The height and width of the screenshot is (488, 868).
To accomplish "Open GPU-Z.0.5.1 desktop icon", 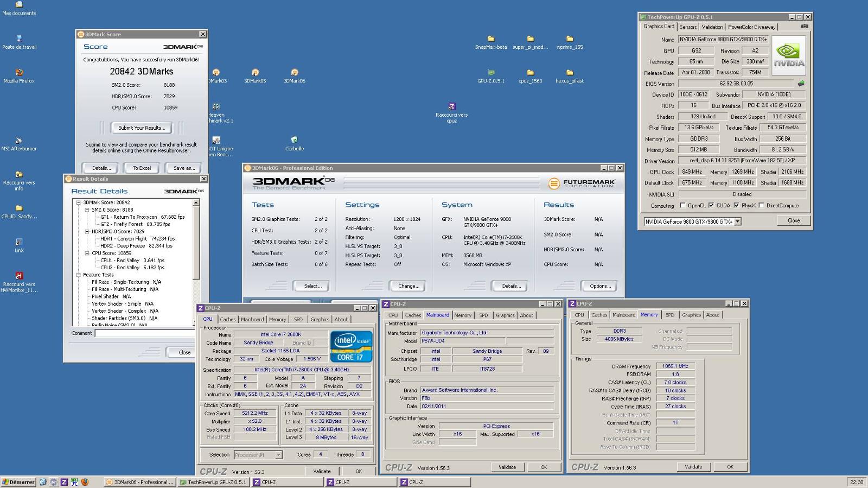I will click(491, 76).
